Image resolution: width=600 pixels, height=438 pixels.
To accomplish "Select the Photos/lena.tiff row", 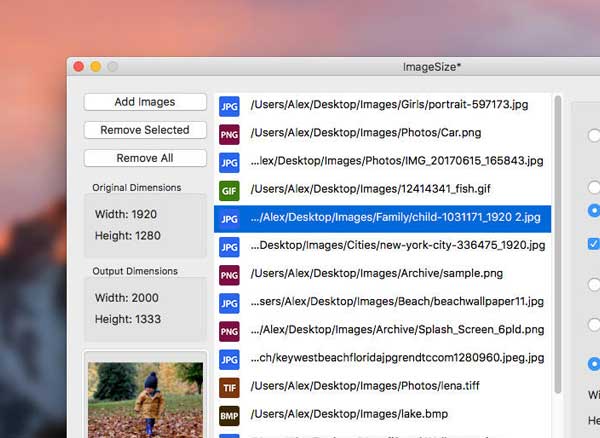I will pos(383,388).
